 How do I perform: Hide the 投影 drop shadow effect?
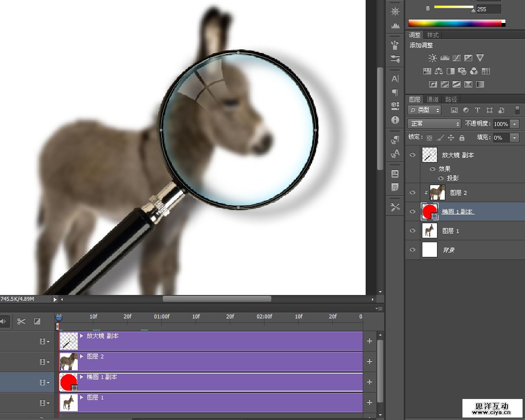pyautogui.click(x=440, y=178)
